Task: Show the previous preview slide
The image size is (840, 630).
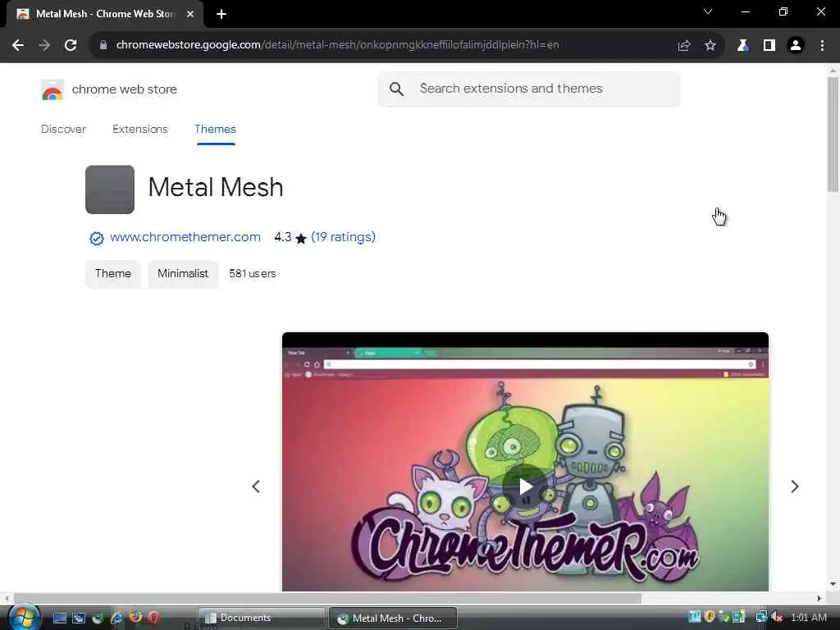Action: 256,486
